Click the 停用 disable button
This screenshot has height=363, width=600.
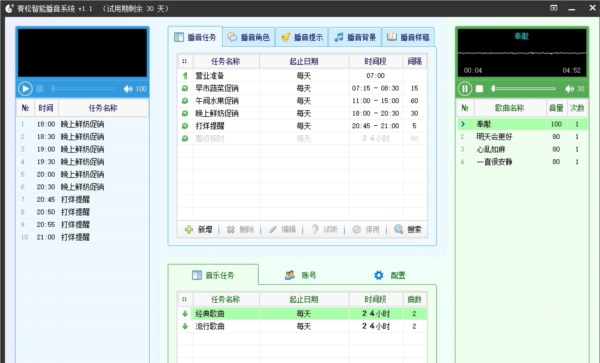pos(366,230)
